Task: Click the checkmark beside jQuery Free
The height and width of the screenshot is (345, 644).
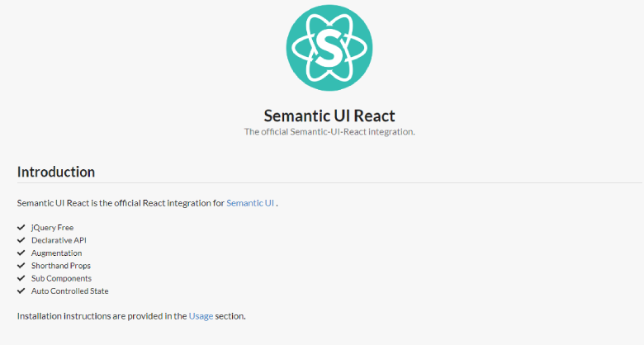Action: coord(21,227)
